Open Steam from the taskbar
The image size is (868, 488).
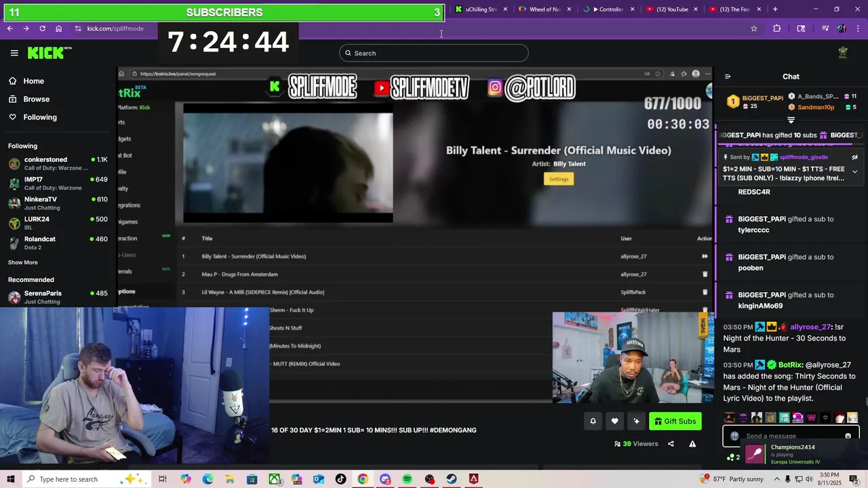point(452,479)
